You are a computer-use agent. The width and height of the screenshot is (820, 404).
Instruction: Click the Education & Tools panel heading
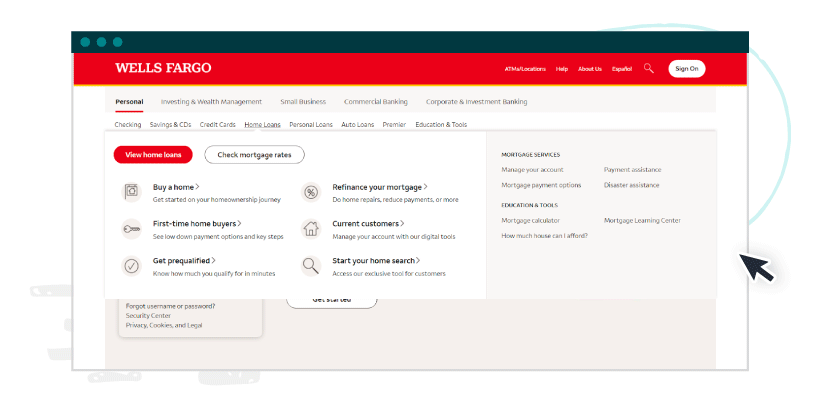coord(529,205)
